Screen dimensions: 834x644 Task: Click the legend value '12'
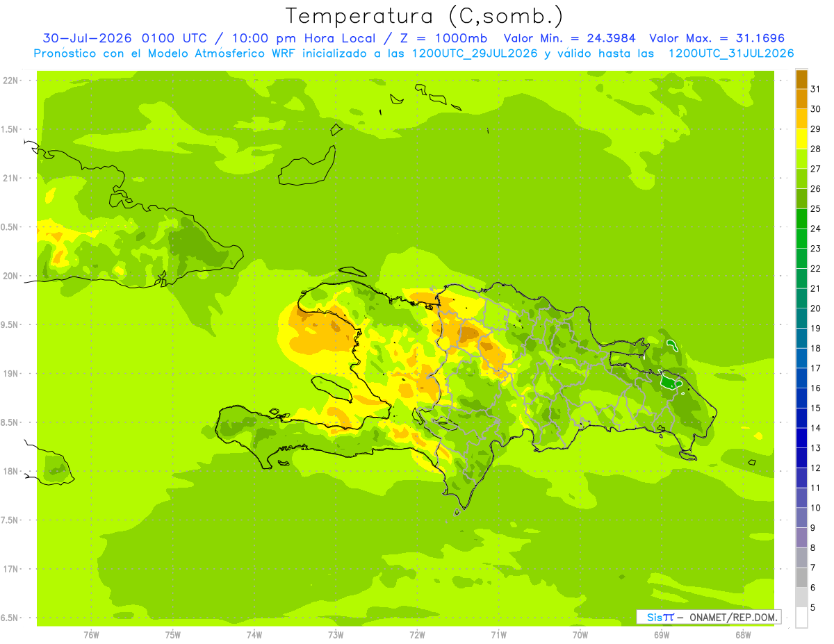(x=815, y=468)
